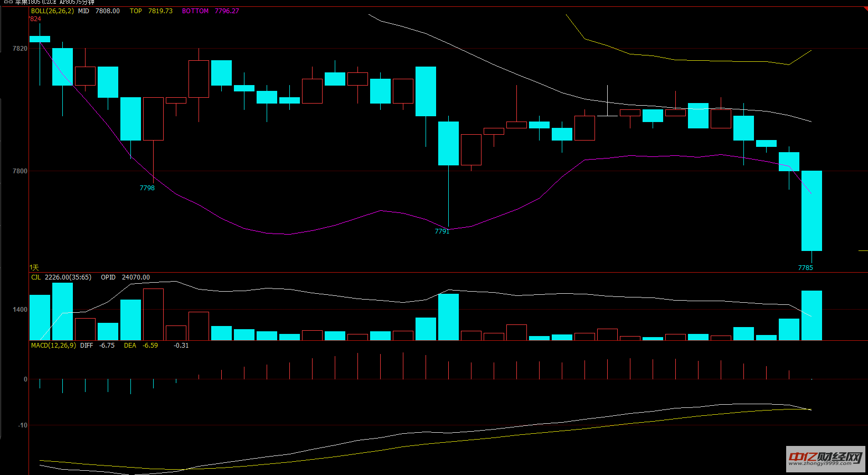Image resolution: width=868 pixels, height=475 pixels.
Task: Select the BOLL(26,26,2) indicator label
Action: click(52, 11)
